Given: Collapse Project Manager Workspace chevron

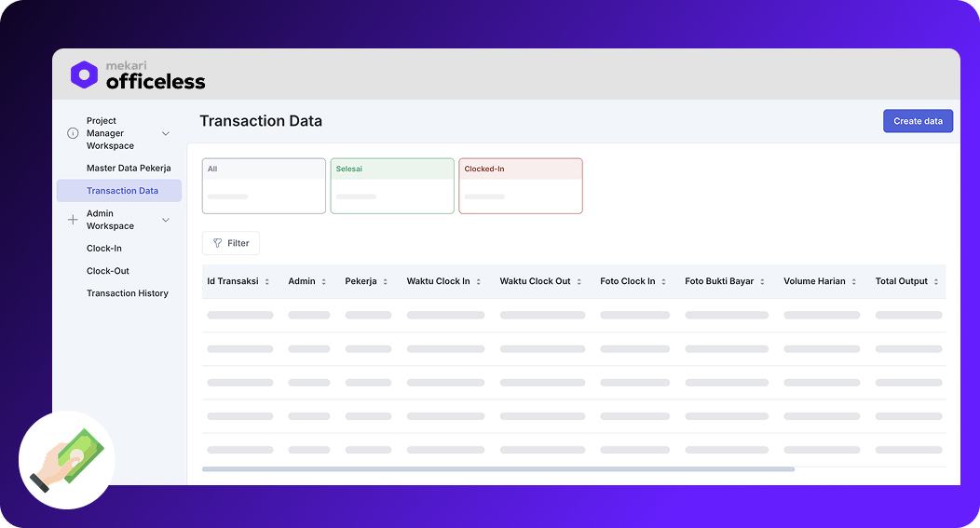Looking at the screenshot, I should point(166,133).
